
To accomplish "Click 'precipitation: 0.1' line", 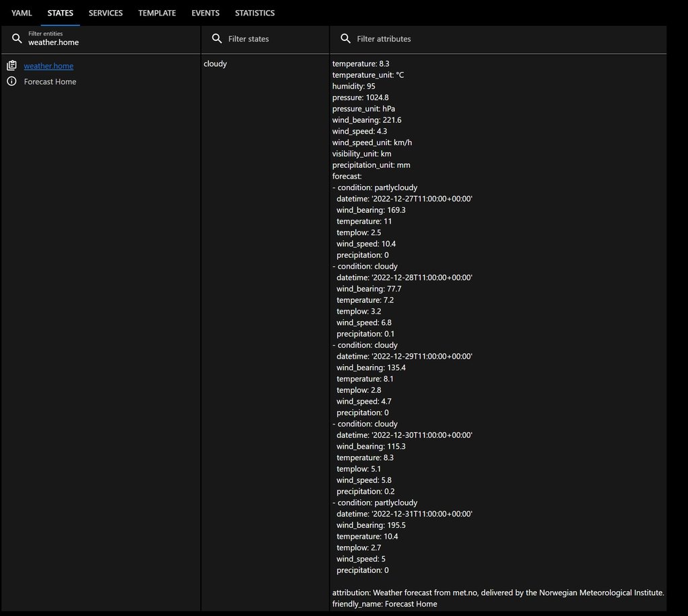I will 365,334.
